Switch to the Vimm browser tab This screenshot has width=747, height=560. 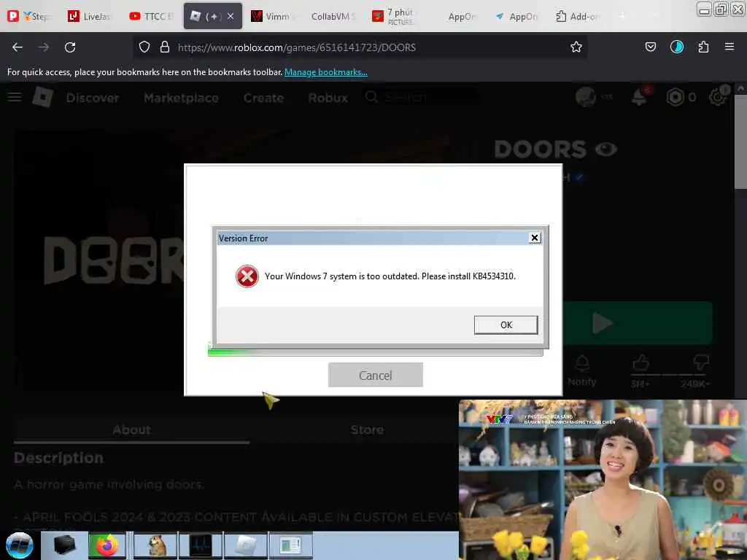(x=271, y=16)
